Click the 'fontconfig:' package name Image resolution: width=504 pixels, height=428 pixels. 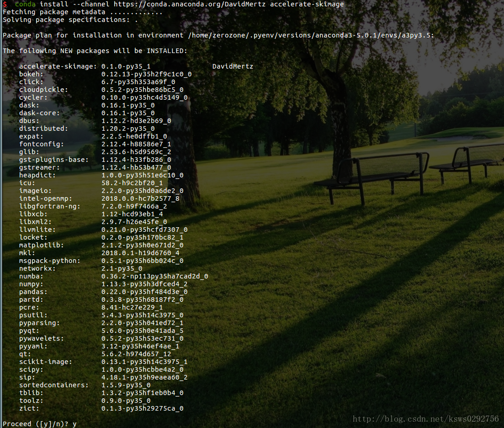click(x=42, y=144)
